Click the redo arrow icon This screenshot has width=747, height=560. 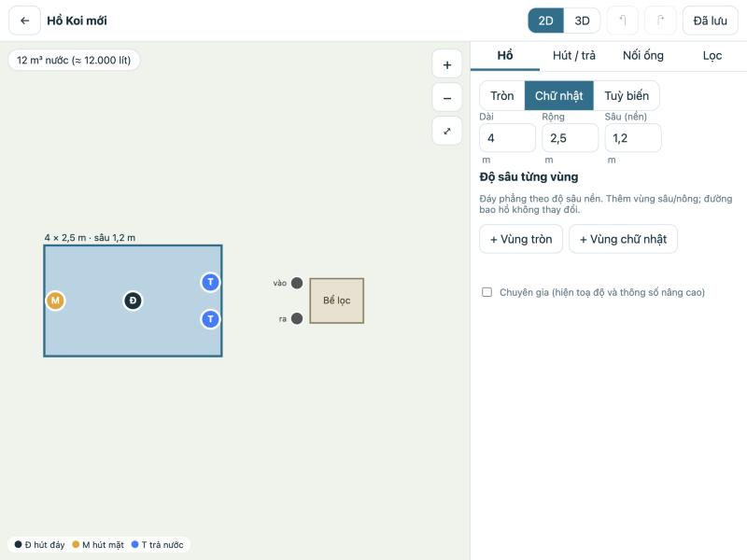[660, 21]
